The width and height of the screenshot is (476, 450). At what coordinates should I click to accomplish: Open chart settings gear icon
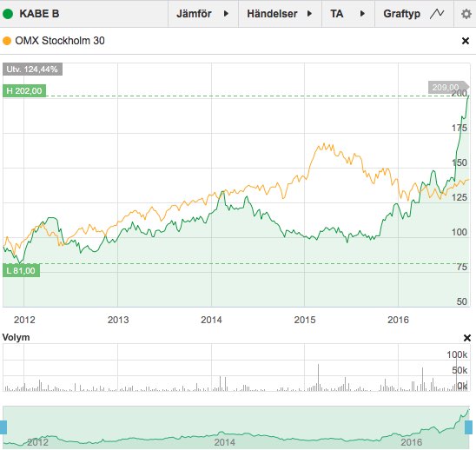click(466, 14)
